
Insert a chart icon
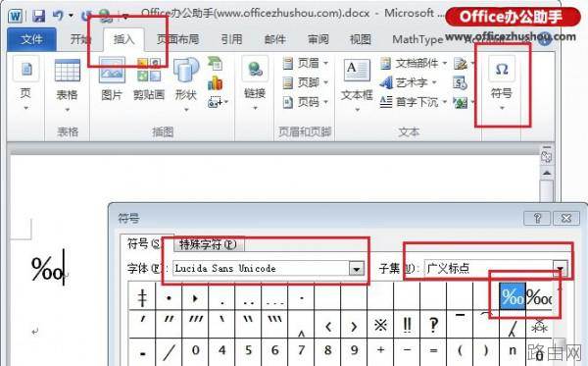point(216,82)
